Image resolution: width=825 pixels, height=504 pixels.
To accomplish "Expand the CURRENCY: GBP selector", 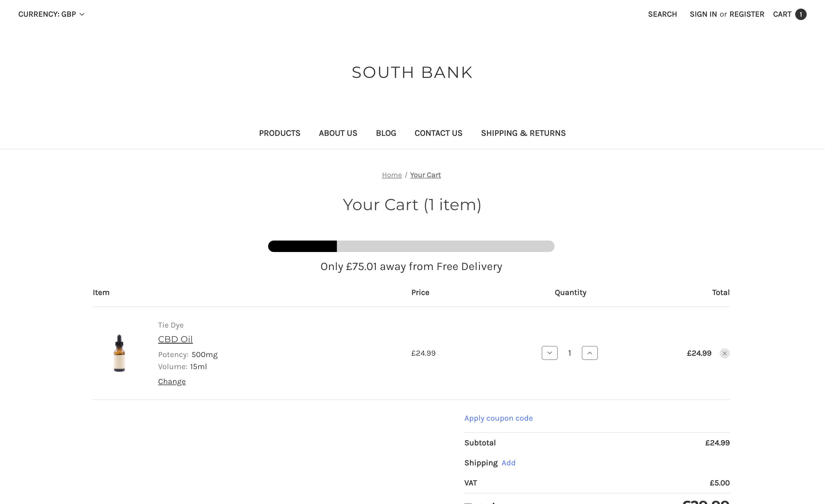I will (x=52, y=14).
